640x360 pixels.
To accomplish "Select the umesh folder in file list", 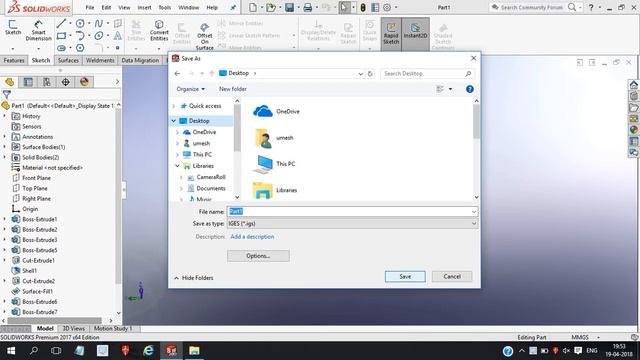I will 273,138.
